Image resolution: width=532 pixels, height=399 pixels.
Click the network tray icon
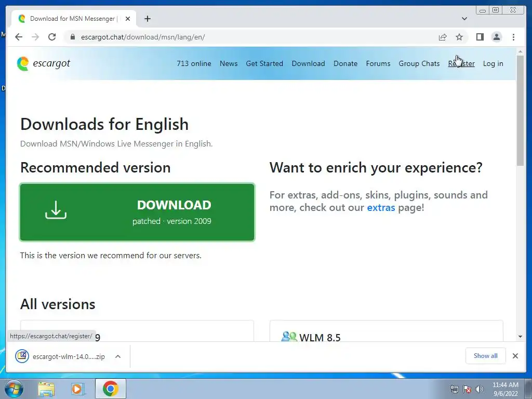click(x=454, y=389)
